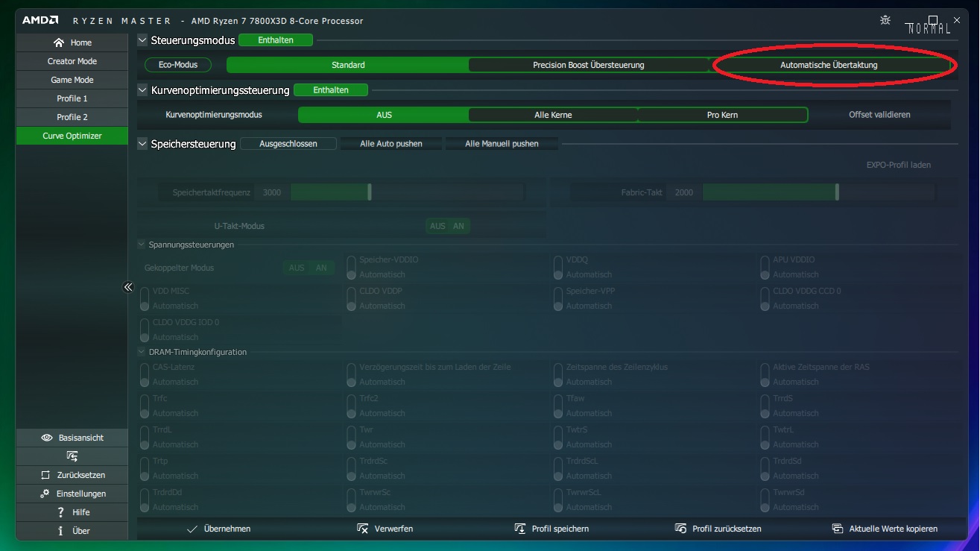Toggle the Gekoppelter Modus AUS/AN switch
Image resolution: width=980 pixels, height=551 pixels.
pos(308,268)
